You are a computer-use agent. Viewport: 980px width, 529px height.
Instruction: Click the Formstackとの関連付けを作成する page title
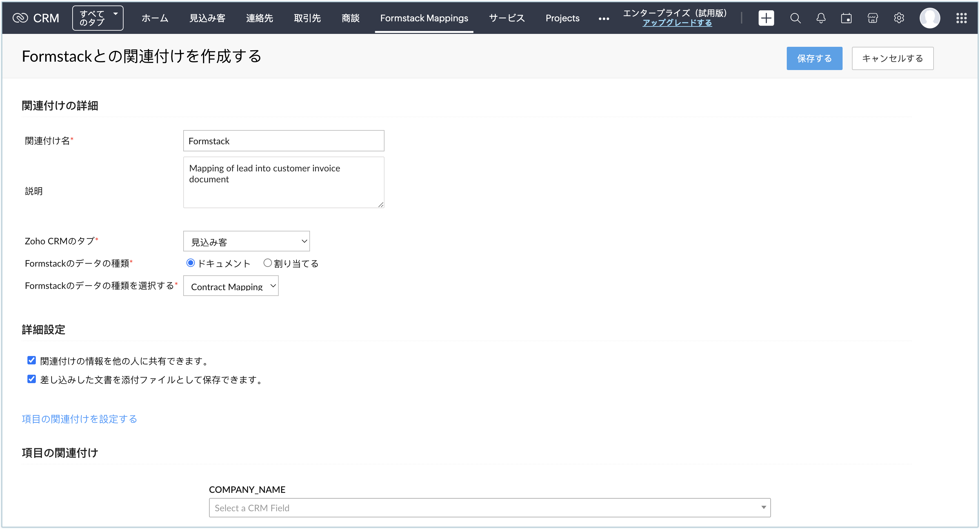pos(142,56)
